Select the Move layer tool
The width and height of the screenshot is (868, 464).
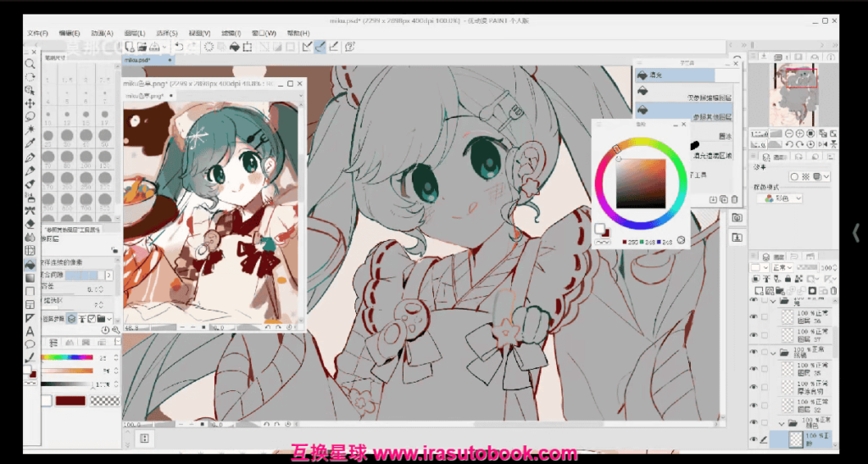pos(31,103)
